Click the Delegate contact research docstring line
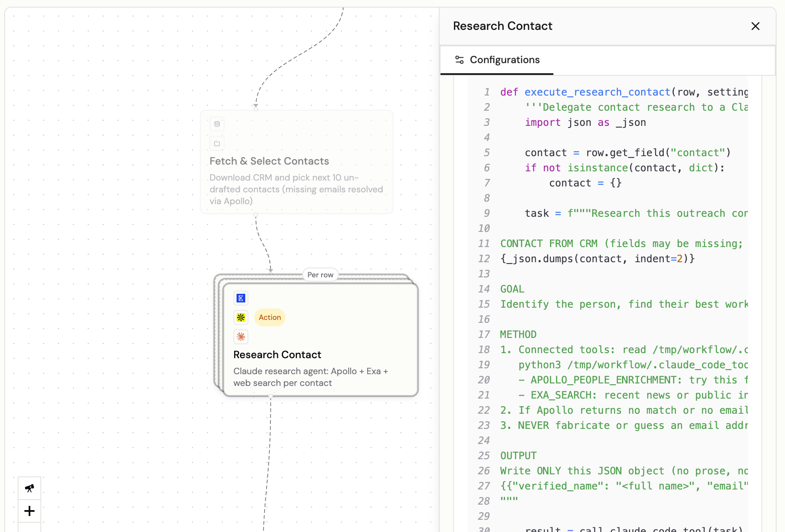This screenshot has height=532, width=785. [x=636, y=107]
